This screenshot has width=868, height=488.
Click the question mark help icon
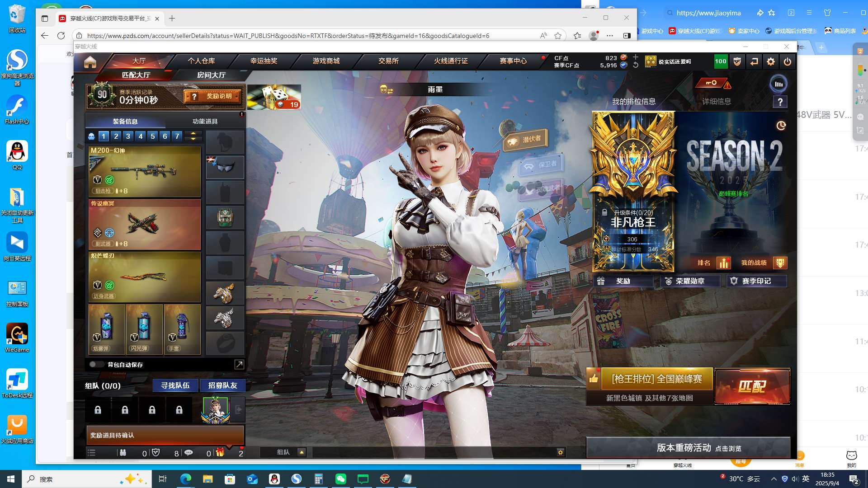[x=780, y=102]
